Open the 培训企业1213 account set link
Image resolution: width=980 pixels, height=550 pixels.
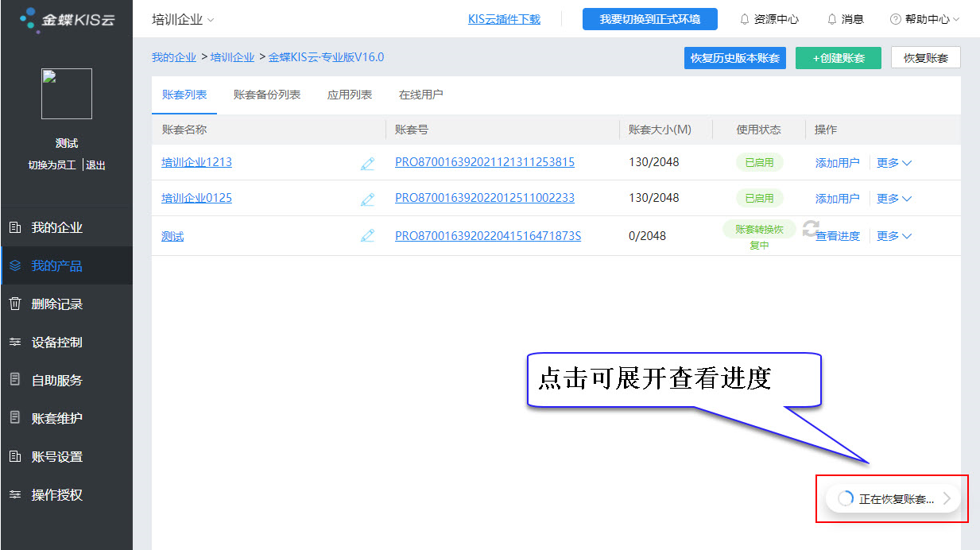click(197, 163)
